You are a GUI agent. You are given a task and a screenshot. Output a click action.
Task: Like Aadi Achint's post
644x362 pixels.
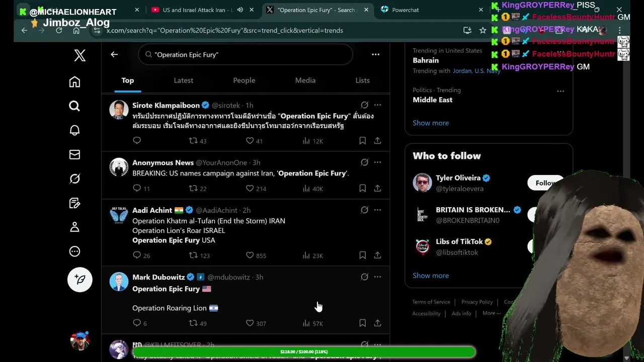pyautogui.click(x=256, y=255)
